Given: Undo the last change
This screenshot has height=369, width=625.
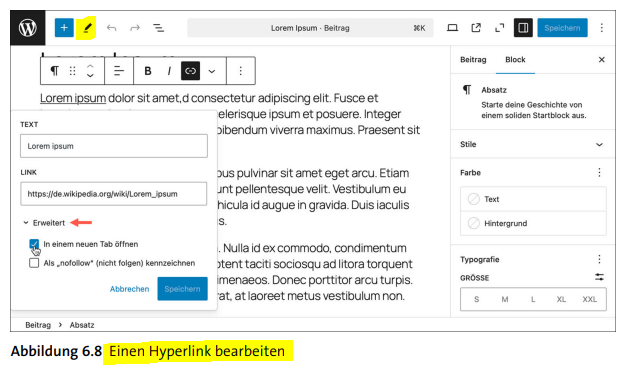Looking at the screenshot, I should tap(111, 28).
